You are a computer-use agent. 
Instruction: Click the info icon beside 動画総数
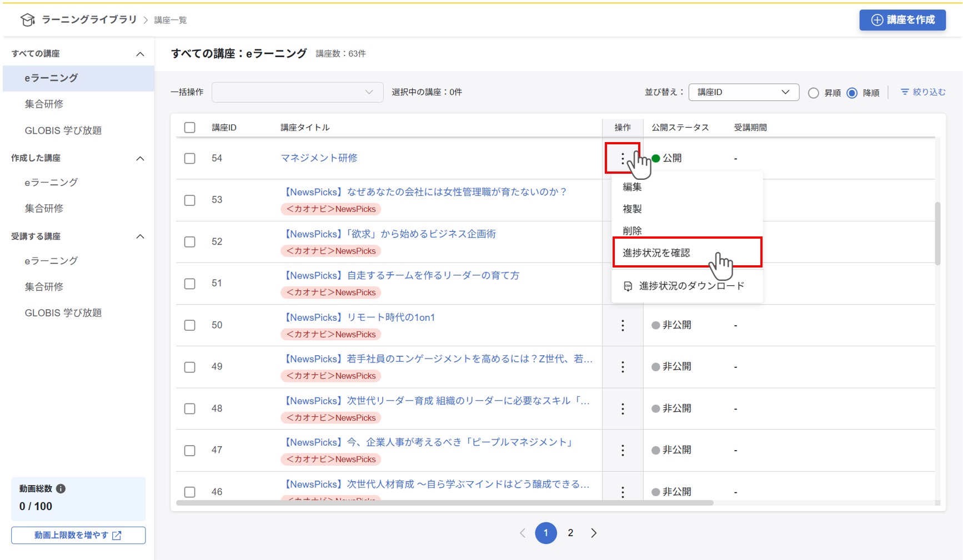(x=61, y=488)
